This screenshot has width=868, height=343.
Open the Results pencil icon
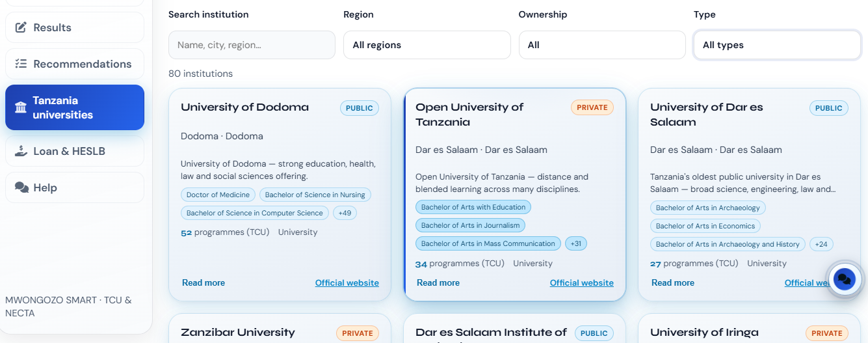(21, 27)
